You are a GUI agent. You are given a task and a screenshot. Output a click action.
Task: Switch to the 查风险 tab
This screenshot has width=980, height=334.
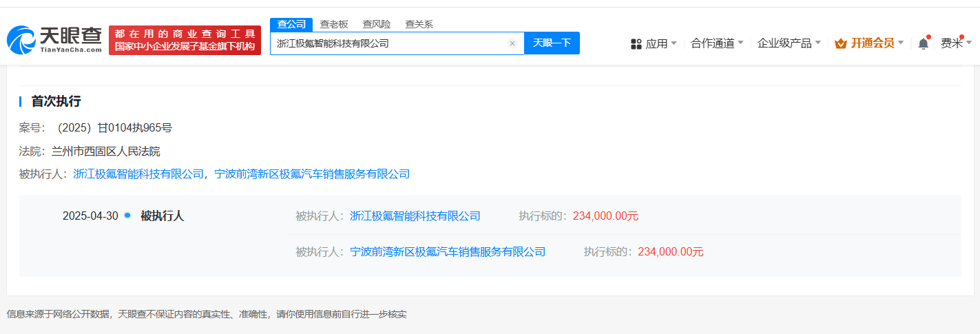click(377, 24)
